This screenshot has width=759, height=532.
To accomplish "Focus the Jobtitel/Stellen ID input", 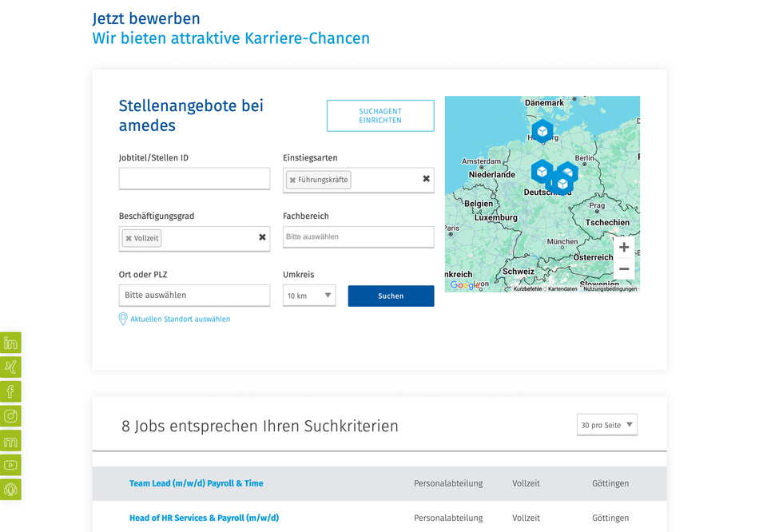I will (x=194, y=179).
